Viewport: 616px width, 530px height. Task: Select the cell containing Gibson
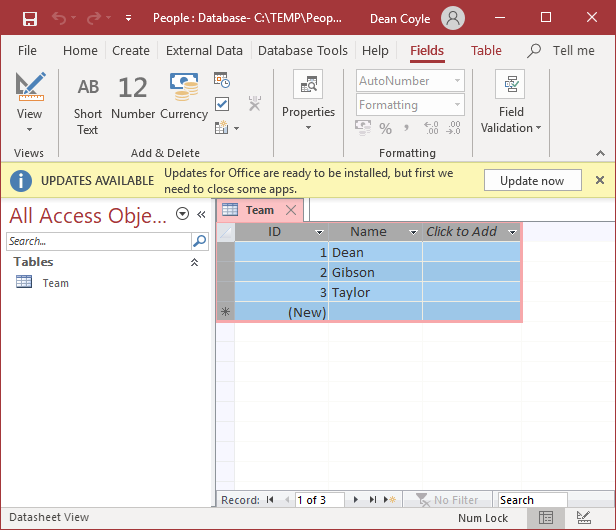tap(375, 272)
